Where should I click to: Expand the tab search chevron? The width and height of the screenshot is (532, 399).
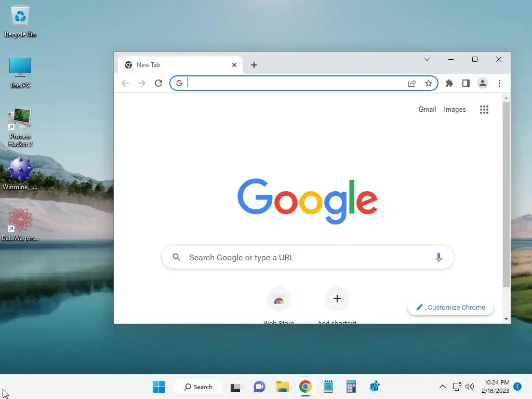427,59
